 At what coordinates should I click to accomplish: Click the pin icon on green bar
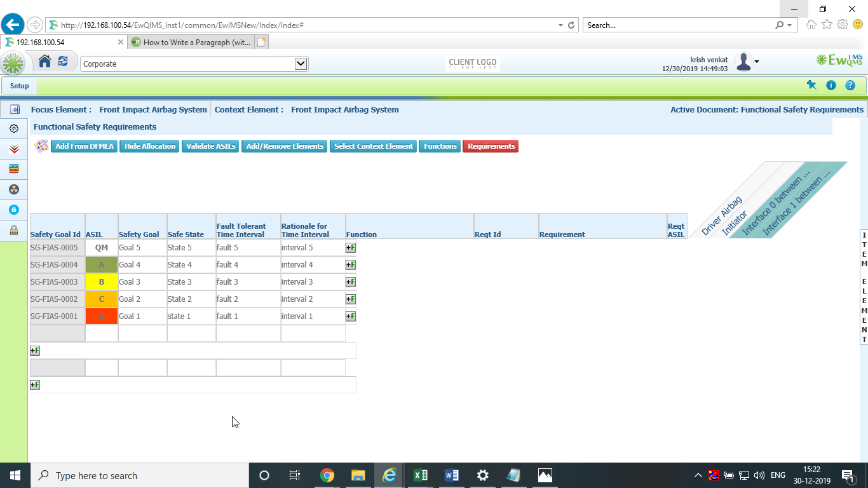point(811,85)
